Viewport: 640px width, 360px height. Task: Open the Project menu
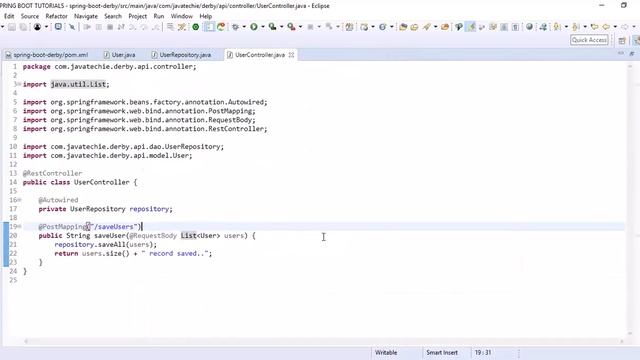(138, 16)
